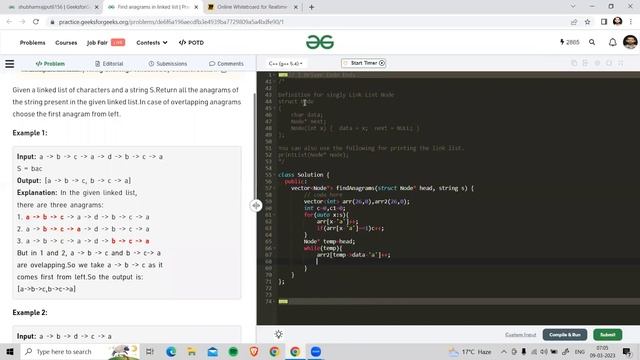Click the Compile & Run button
This screenshot has height=360, width=640.
tap(565, 335)
